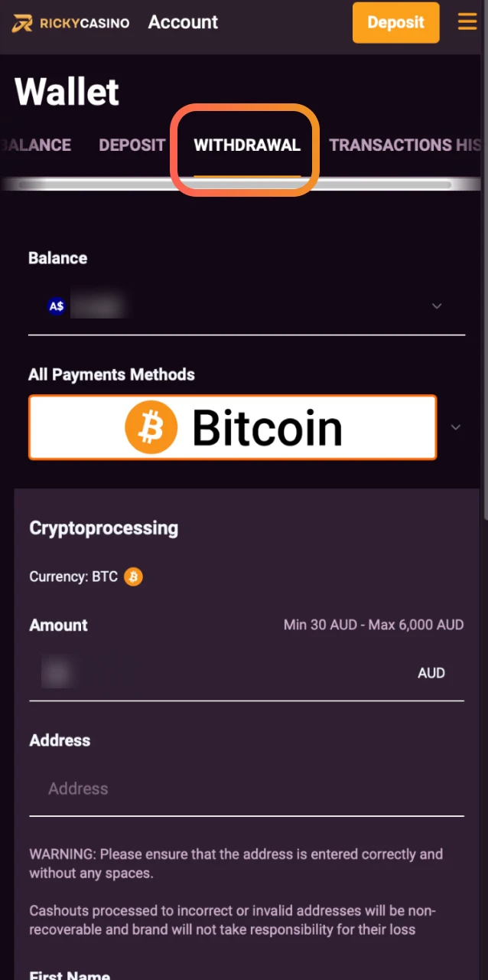Switch to the Deposit tab

[132, 145]
